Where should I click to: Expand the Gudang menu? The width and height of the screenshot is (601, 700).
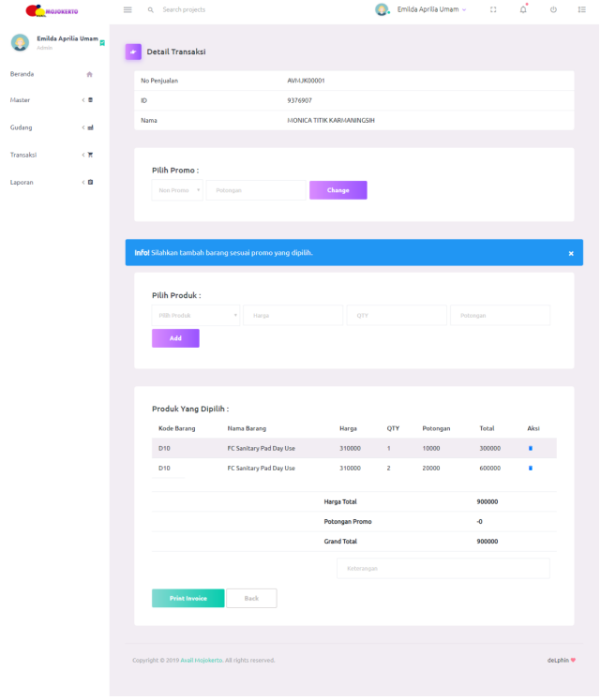coord(21,127)
